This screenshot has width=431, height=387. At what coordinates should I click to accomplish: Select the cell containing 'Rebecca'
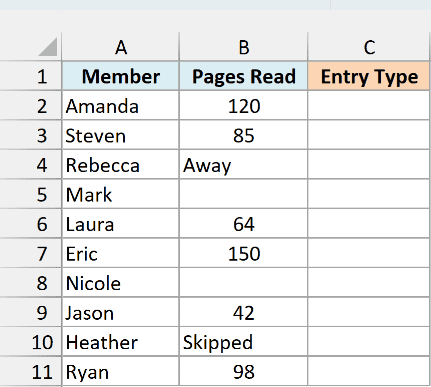click(x=121, y=165)
